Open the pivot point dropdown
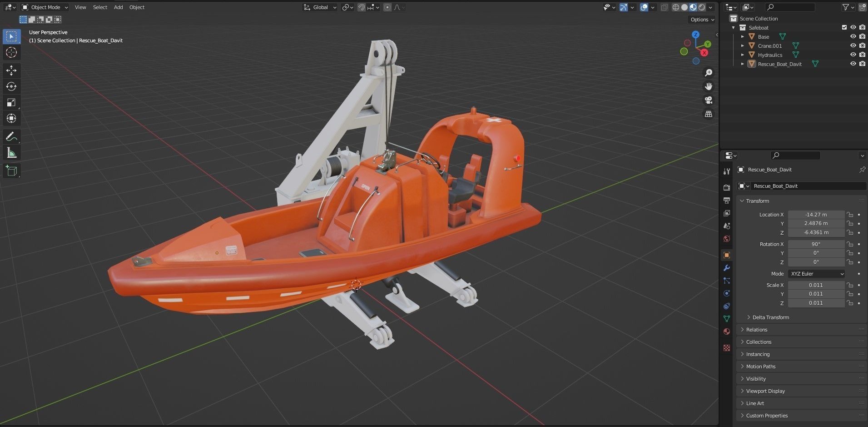The width and height of the screenshot is (868, 427). pyautogui.click(x=347, y=7)
